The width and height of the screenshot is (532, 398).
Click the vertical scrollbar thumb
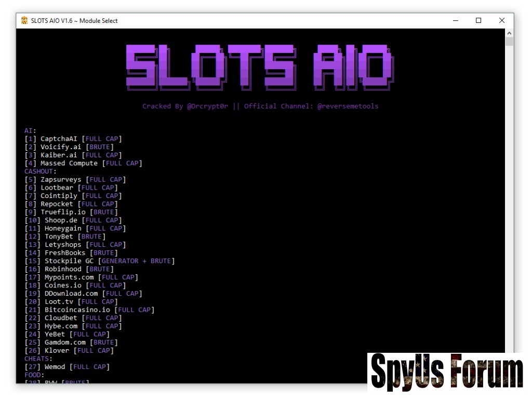pos(509,42)
